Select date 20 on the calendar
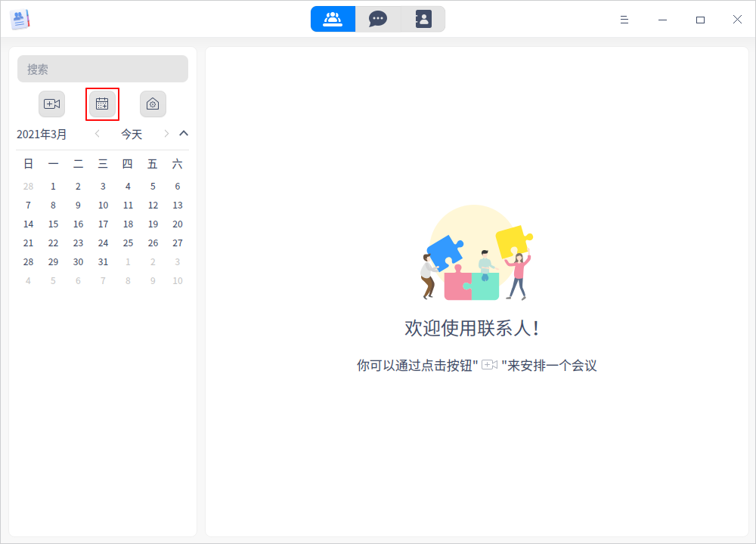 pos(178,224)
